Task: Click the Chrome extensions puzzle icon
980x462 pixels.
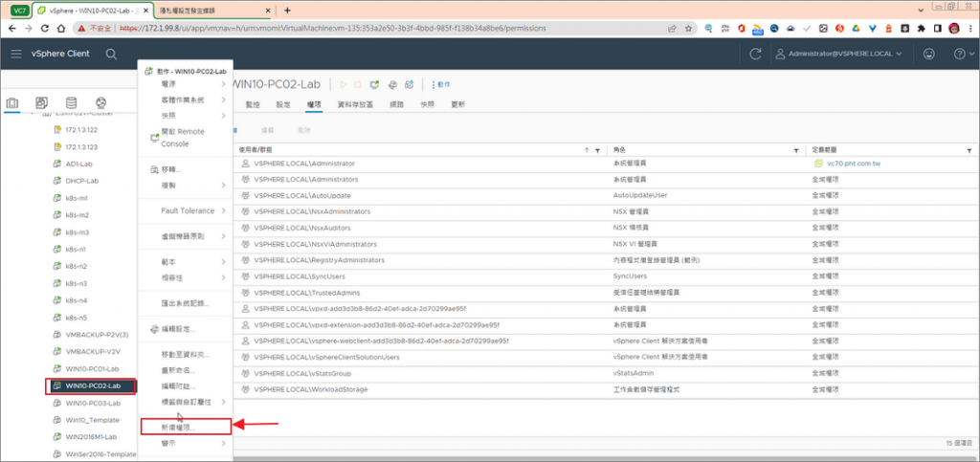Action: (x=921, y=28)
